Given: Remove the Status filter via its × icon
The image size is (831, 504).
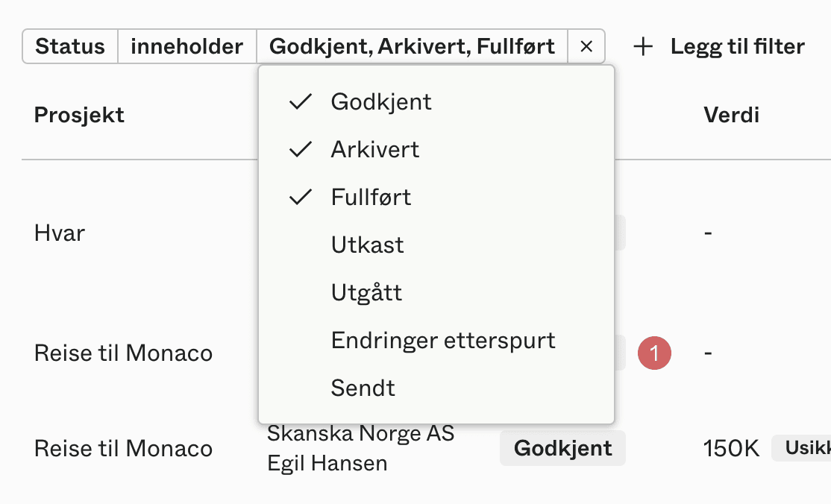Looking at the screenshot, I should pos(586,46).
